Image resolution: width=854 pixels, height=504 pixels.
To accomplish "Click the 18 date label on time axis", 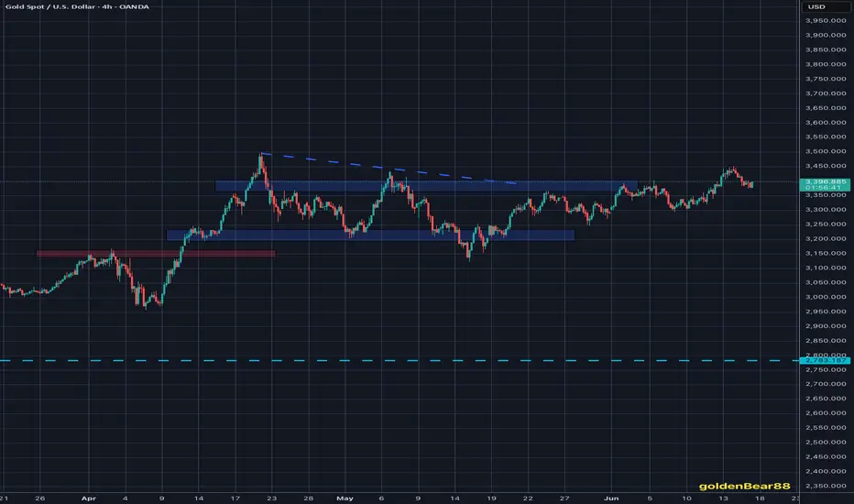I will tap(760, 498).
